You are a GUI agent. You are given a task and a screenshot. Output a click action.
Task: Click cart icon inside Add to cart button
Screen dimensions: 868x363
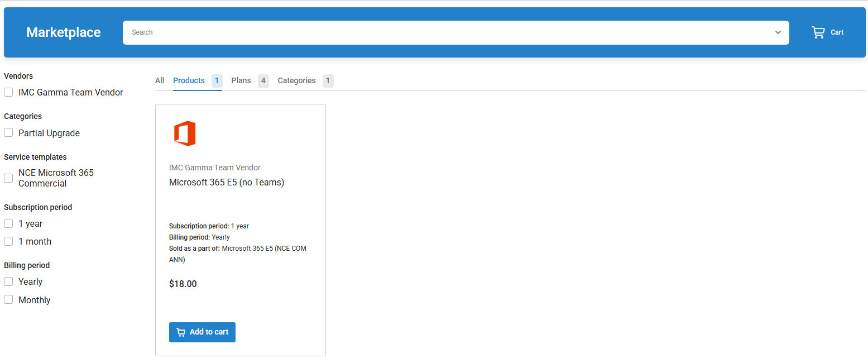[181, 332]
